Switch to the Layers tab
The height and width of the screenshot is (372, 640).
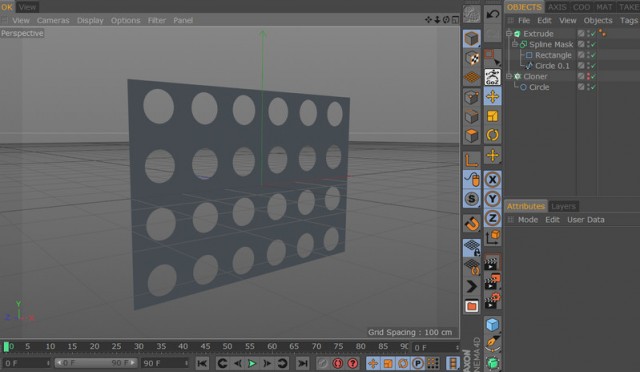563,206
